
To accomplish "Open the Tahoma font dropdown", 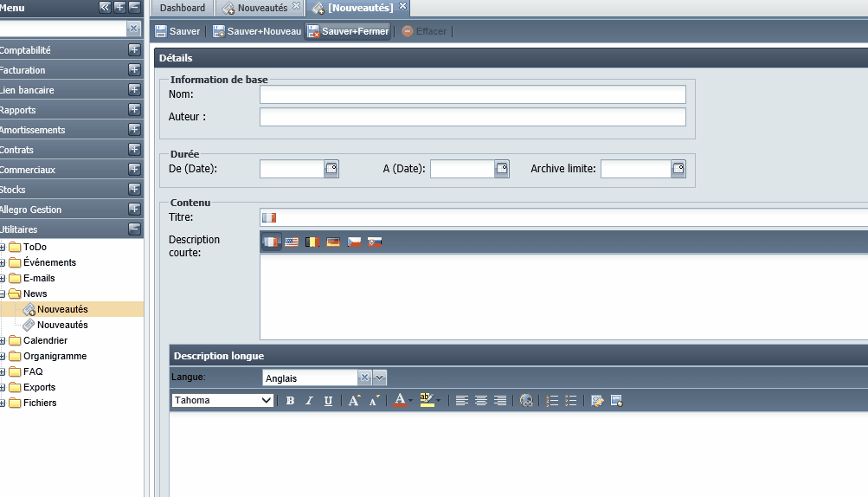I will coord(222,400).
